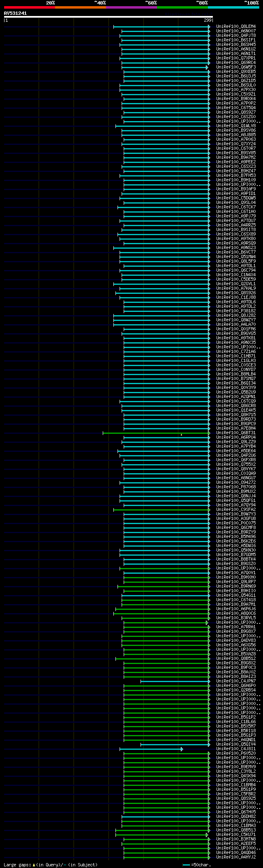Click the green ~80% identity color segment
Image resolution: width=263 pixels, height=868 pixels.
pyautogui.click(x=182, y=7)
